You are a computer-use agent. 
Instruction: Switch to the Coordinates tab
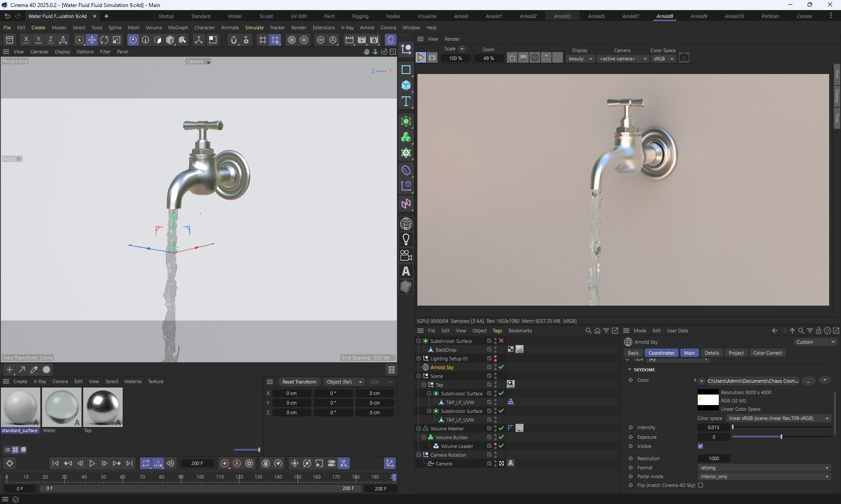click(661, 353)
